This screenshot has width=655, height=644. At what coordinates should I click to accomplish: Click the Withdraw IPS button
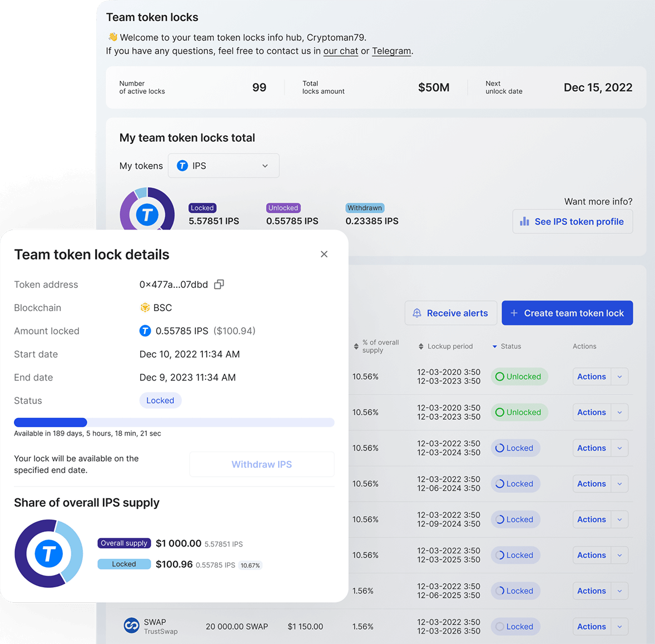(x=261, y=465)
